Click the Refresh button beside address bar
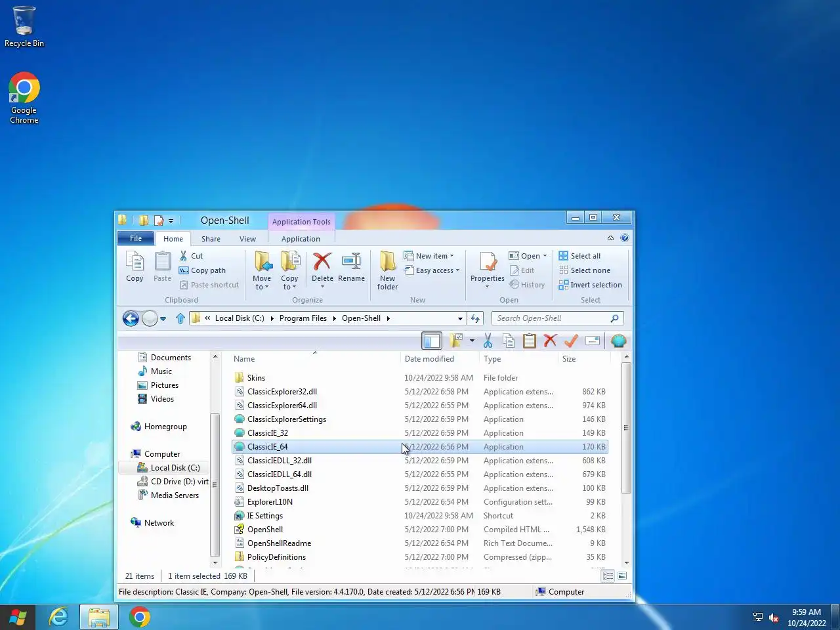 pos(475,318)
